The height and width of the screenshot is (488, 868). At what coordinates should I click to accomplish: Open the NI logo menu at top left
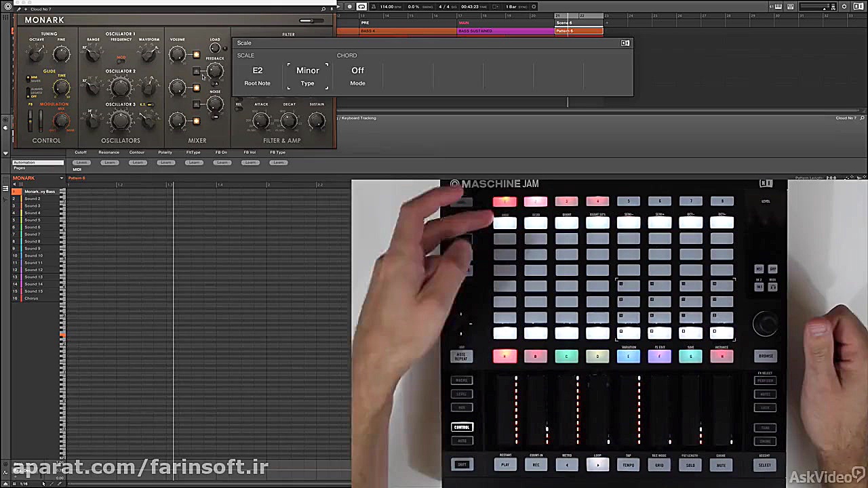click(7, 7)
